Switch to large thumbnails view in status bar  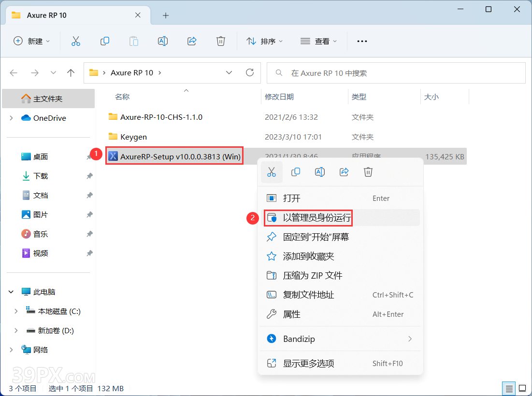coord(522,389)
